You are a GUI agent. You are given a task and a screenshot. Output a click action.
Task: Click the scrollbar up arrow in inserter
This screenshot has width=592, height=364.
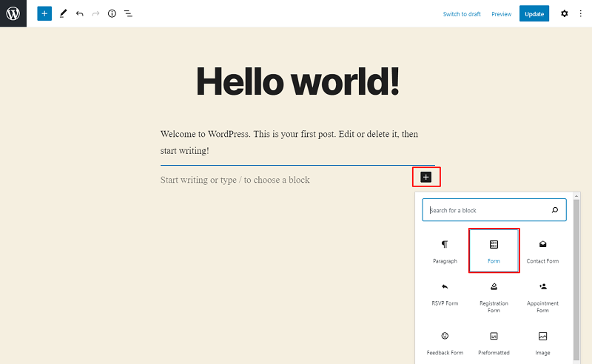pos(576,196)
